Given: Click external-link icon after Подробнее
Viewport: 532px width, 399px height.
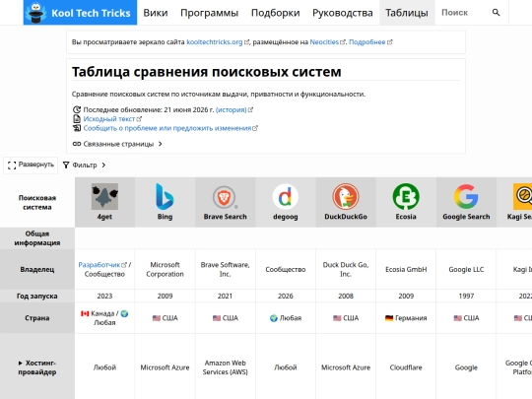Looking at the screenshot, I should [x=390, y=42].
